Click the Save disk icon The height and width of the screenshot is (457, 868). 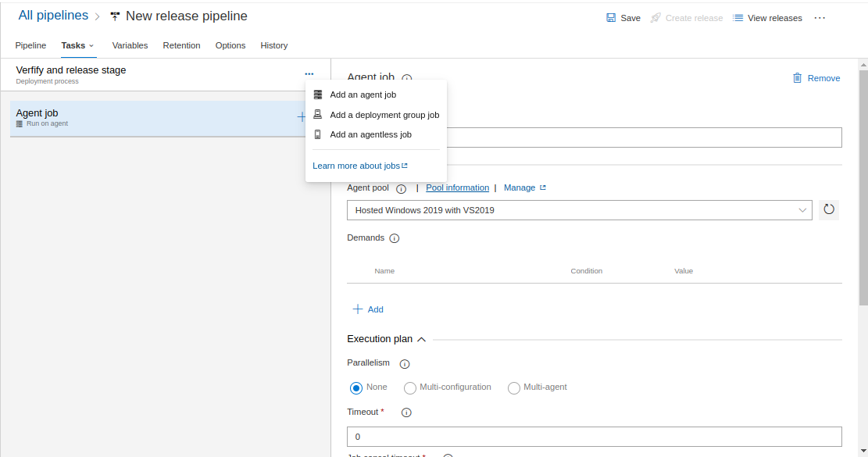click(x=611, y=18)
